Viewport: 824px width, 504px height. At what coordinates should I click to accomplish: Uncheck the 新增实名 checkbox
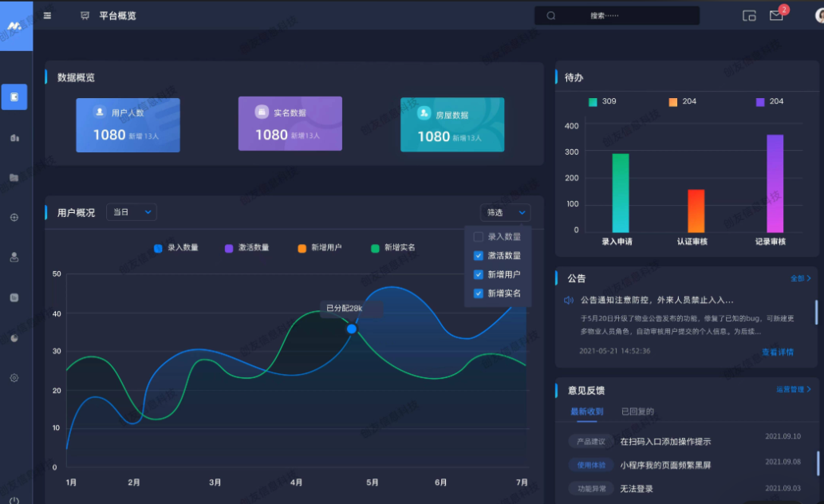click(x=479, y=293)
